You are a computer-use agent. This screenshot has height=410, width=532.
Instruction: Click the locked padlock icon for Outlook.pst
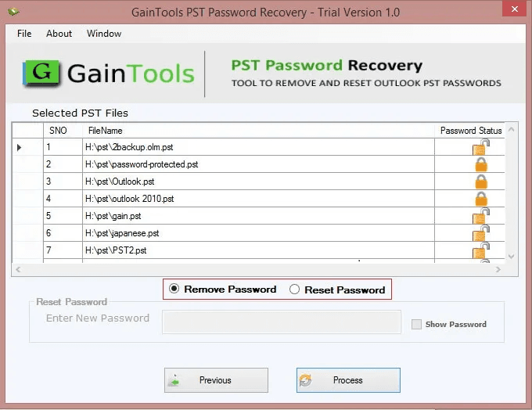click(481, 182)
